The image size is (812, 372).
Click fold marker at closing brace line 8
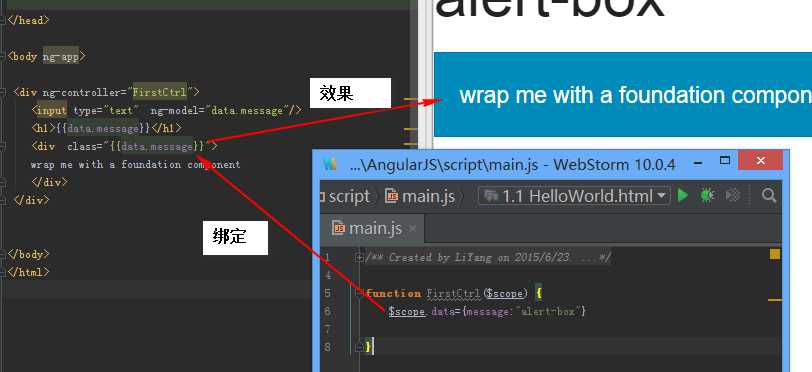pyautogui.click(x=359, y=347)
